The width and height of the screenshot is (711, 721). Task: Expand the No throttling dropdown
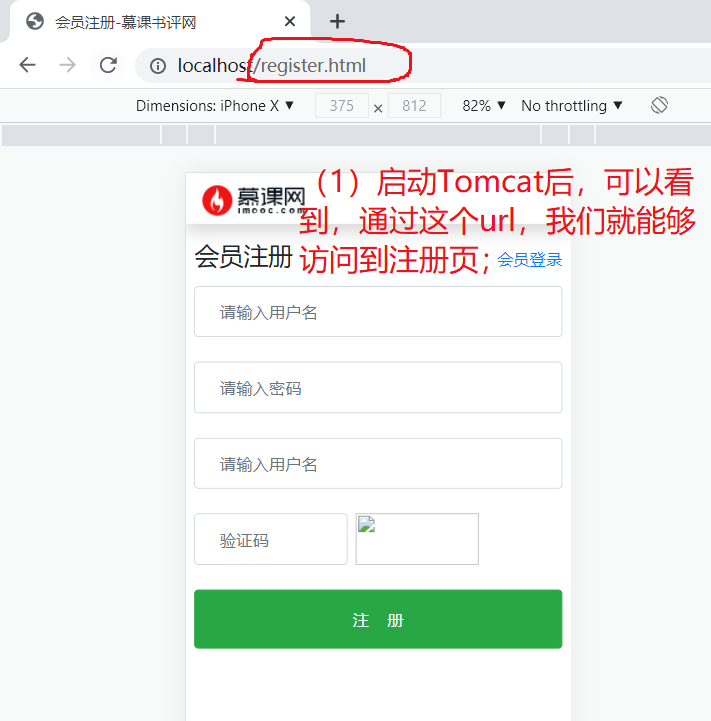pyautogui.click(x=572, y=106)
